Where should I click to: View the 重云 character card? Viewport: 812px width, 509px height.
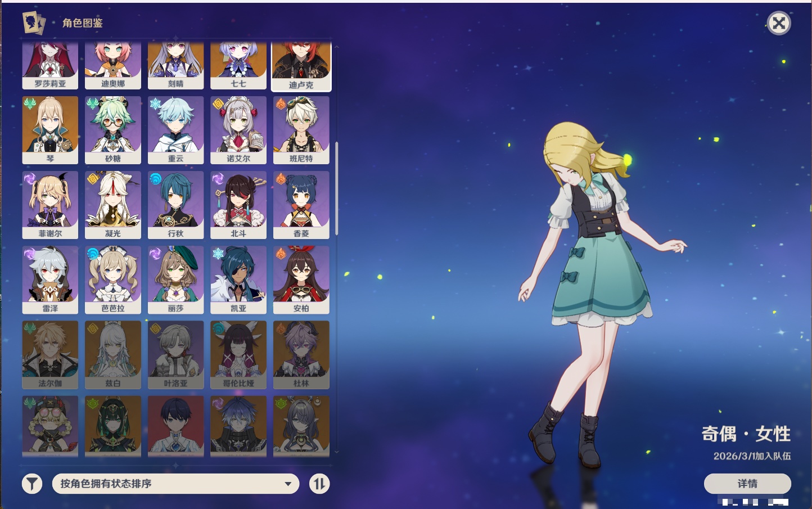click(x=176, y=130)
